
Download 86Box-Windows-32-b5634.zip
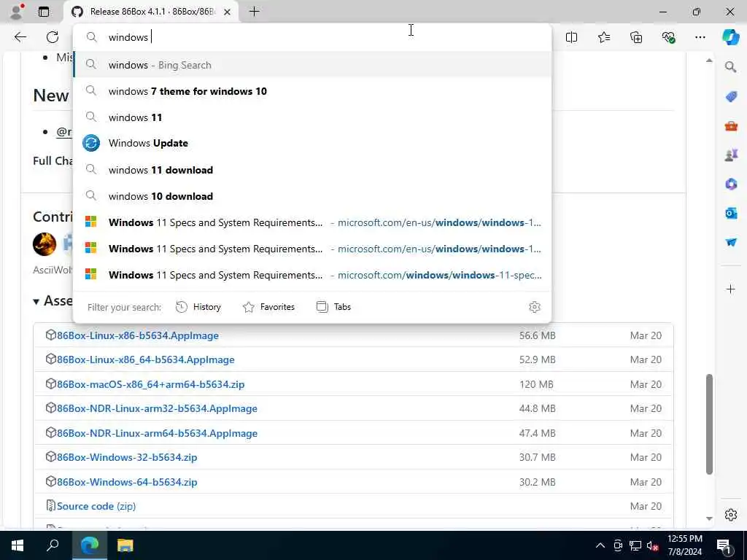pos(127,458)
